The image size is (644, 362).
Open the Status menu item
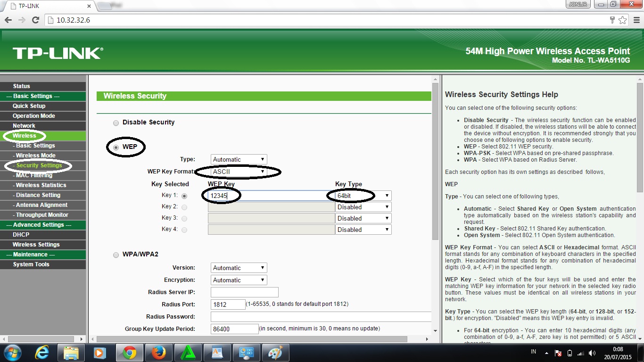point(43,86)
